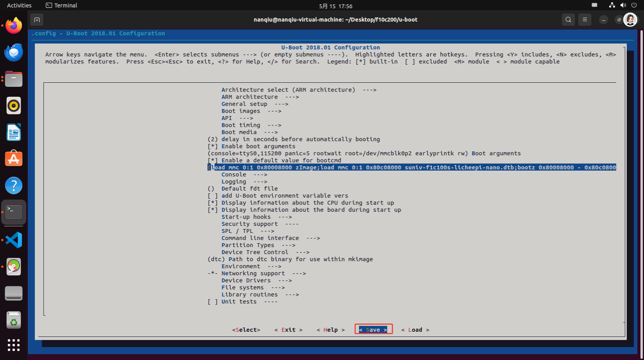This screenshot has width=644, height=360.
Task: Launch Visual Studio Code from the dock
Action: (14, 240)
